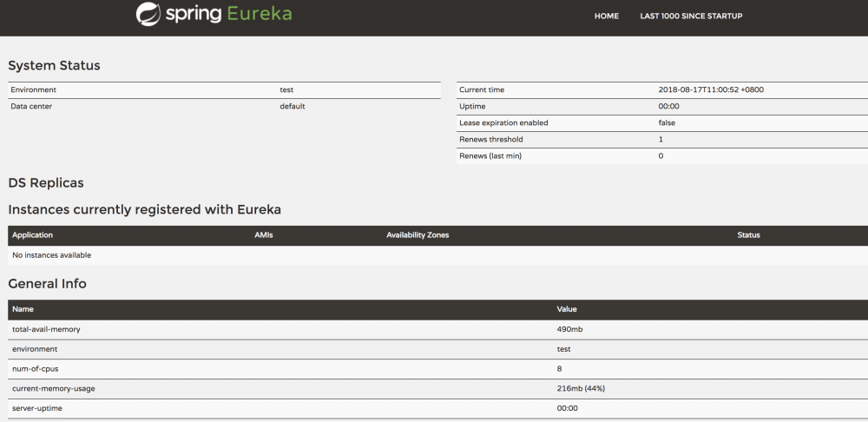Click the Value column header
The image size is (868, 422).
567,310
